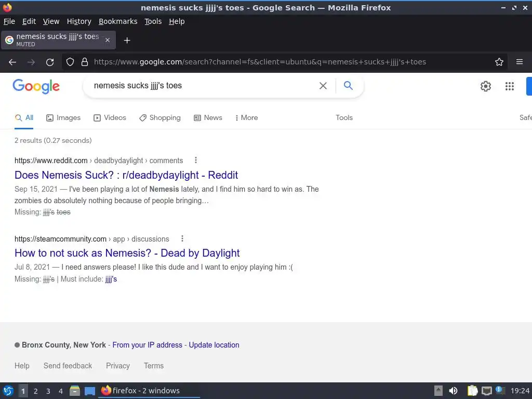Open the Bookmarks menu

tap(118, 21)
